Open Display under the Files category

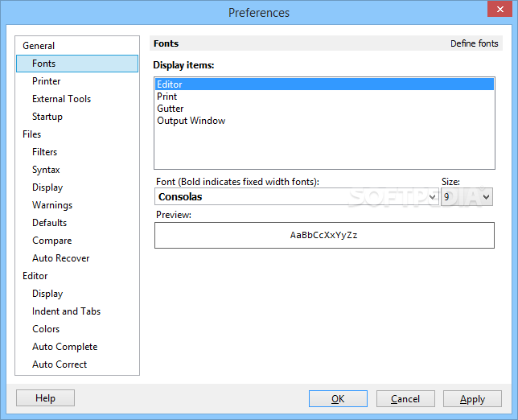(x=47, y=187)
